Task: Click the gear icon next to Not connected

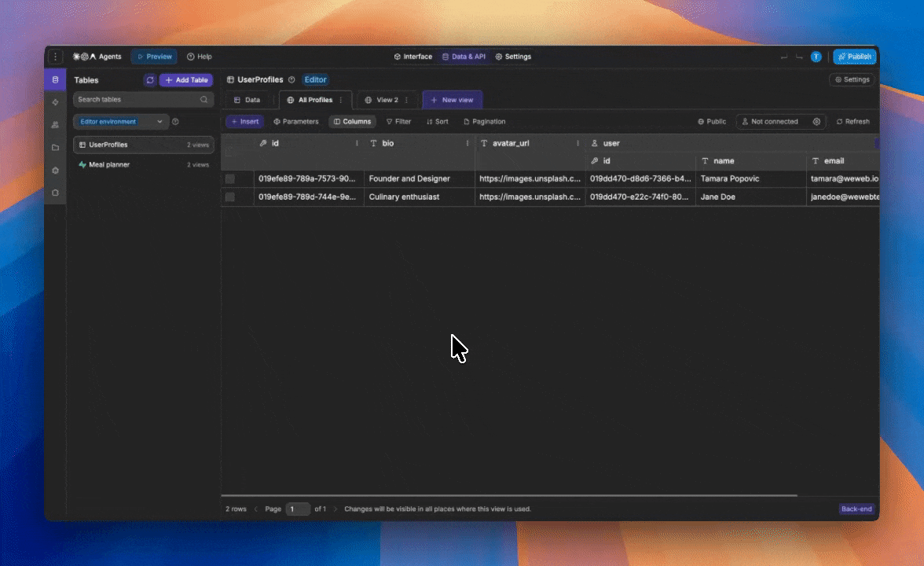Action: 817,121
